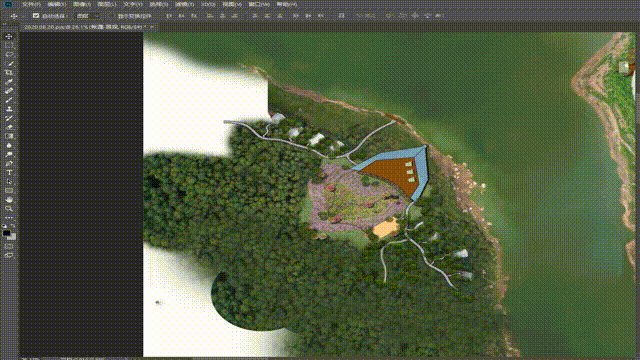Viewport: 640px width, 360px height.
Task: Select the Magic Wand tool
Action: click(9, 64)
